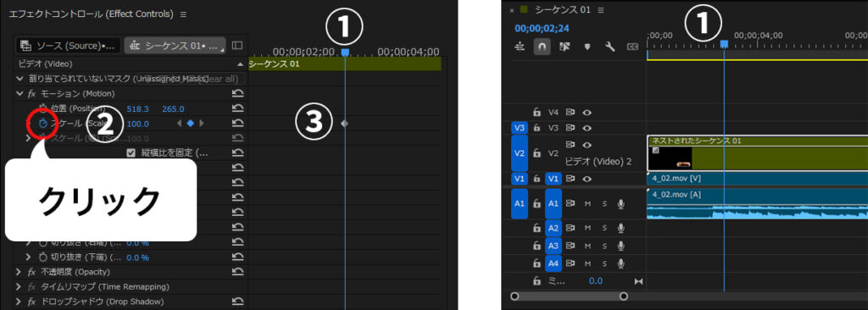This screenshot has height=310, width=868.
Task: Select the Source tab in Effect Controls
Action: point(68,46)
